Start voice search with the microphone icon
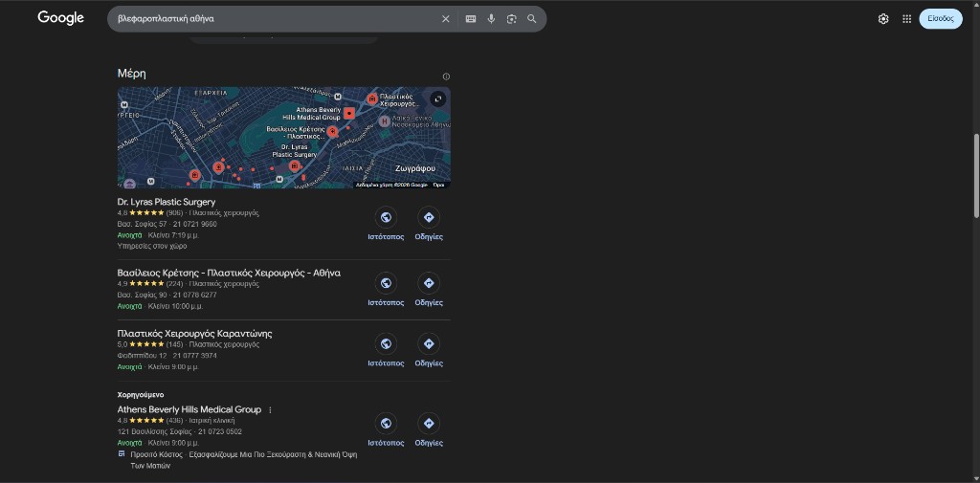The image size is (980, 483). (x=491, y=19)
